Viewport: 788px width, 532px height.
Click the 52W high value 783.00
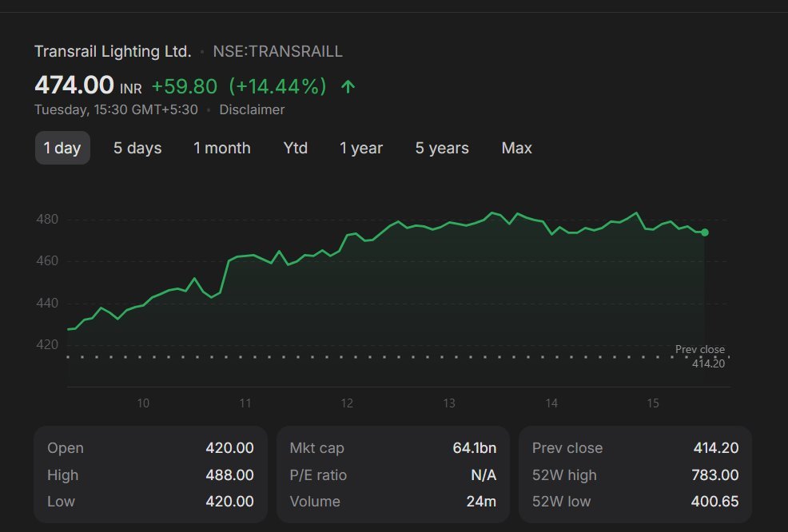click(715, 474)
